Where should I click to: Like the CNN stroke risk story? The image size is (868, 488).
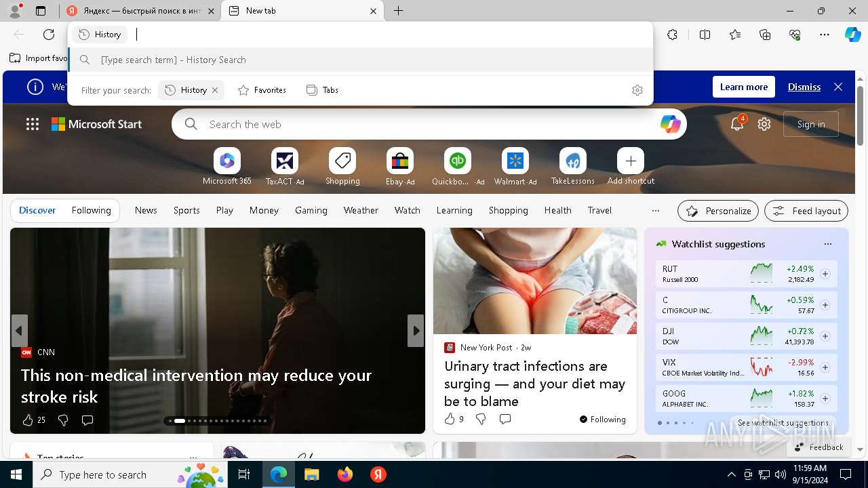click(28, 420)
